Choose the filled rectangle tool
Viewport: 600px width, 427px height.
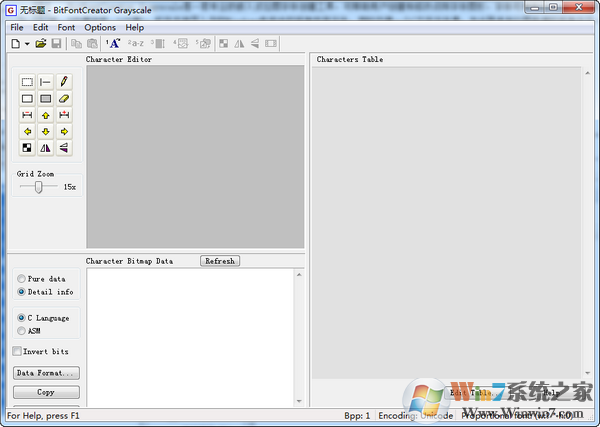(46, 98)
